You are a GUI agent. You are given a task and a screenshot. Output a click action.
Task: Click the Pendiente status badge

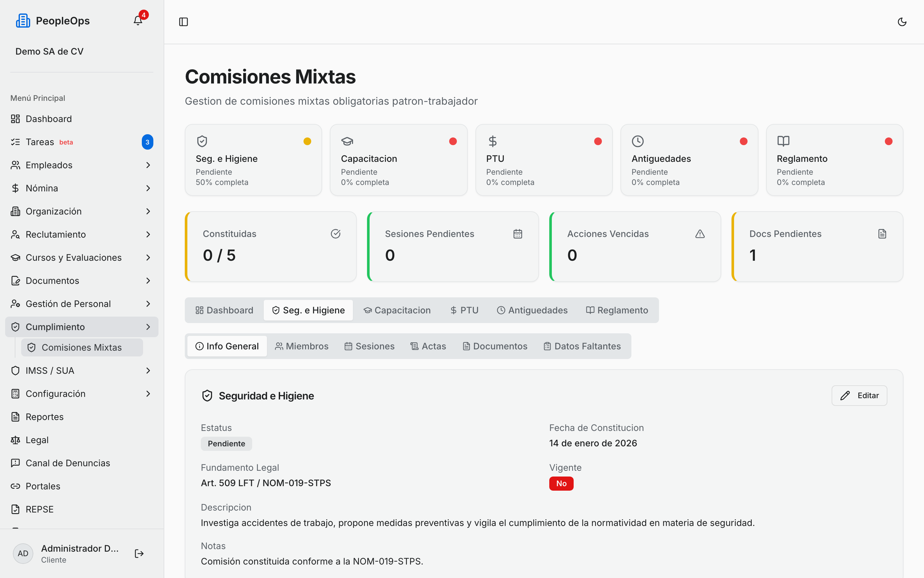click(227, 443)
